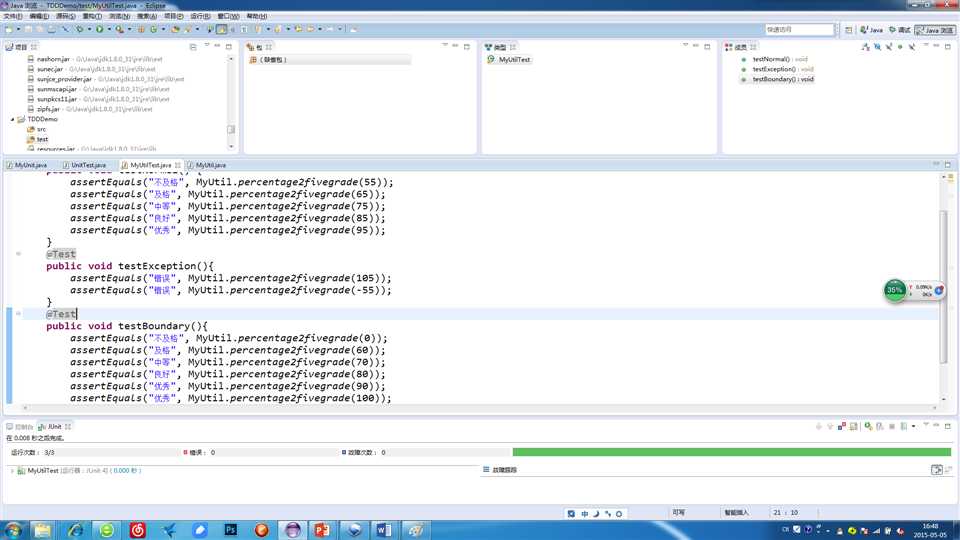The width and height of the screenshot is (960, 540).
Task: Click MyUtilTest class icon in 类型 panel
Action: (x=490, y=59)
